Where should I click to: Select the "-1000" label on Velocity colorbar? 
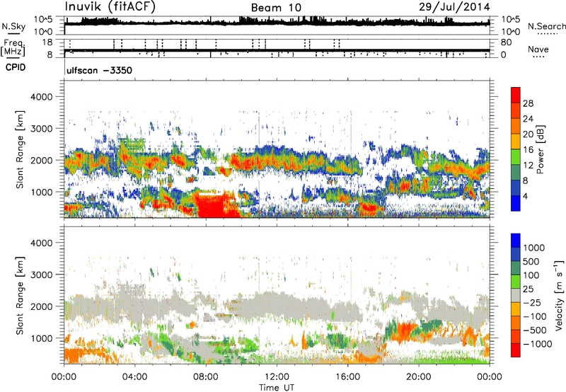(x=538, y=344)
